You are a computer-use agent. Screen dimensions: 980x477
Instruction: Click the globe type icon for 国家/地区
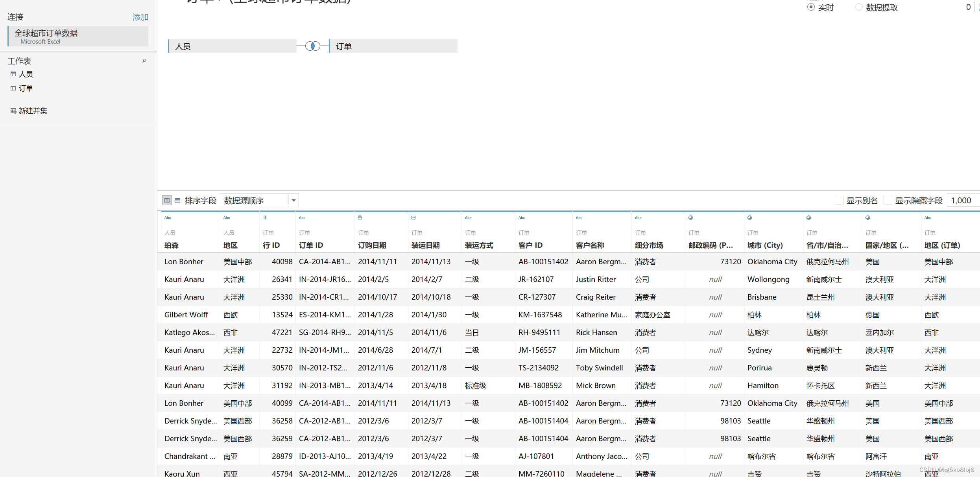point(867,217)
